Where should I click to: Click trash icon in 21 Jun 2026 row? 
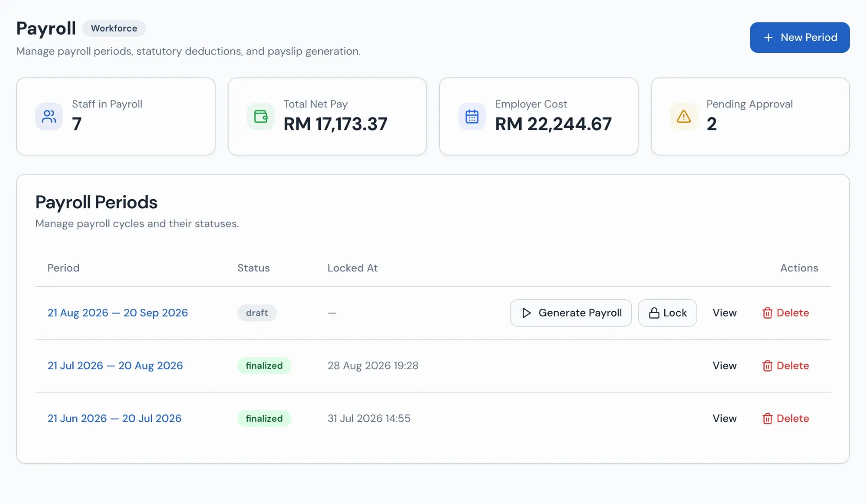coord(767,419)
